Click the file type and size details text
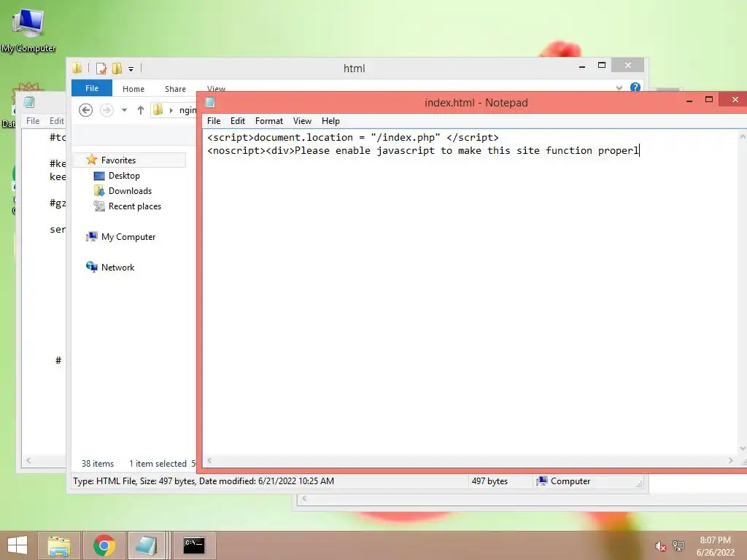747x560 pixels. coord(204,481)
